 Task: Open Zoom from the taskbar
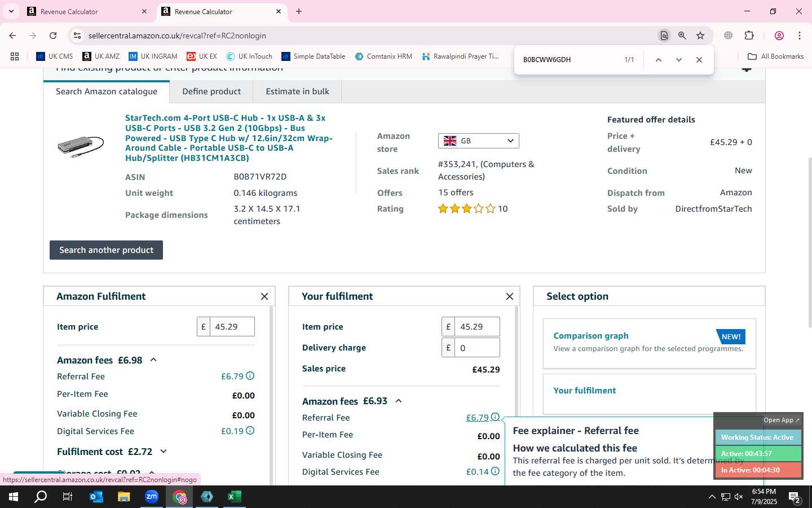(x=152, y=497)
